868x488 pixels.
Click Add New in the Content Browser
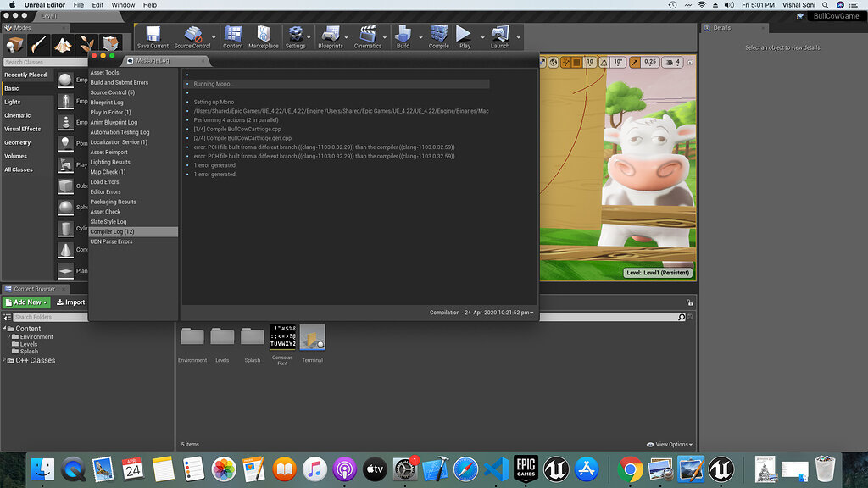pyautogui.click(x=25, y=302)
